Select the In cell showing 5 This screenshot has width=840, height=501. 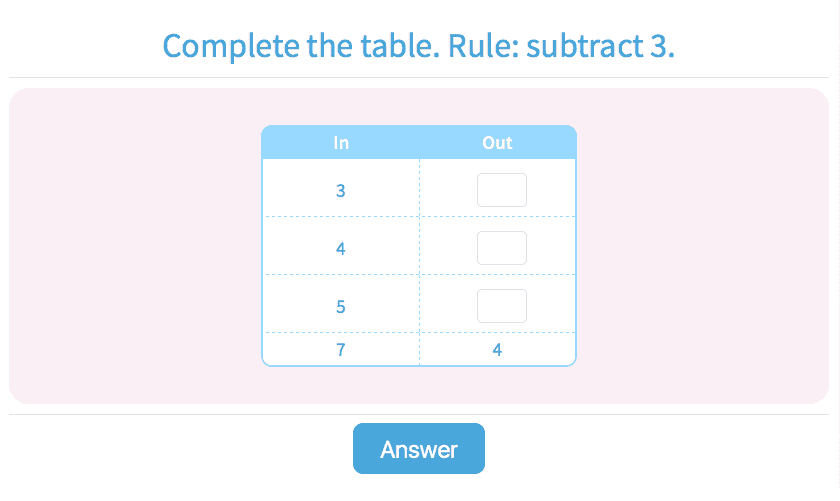coord(341,306)
